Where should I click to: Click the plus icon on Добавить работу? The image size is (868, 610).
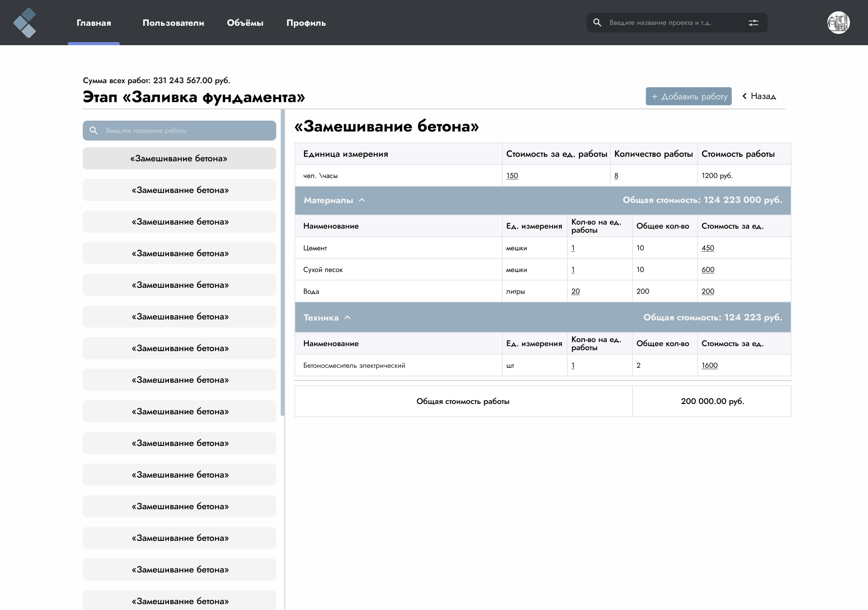(x=654, y=97)
